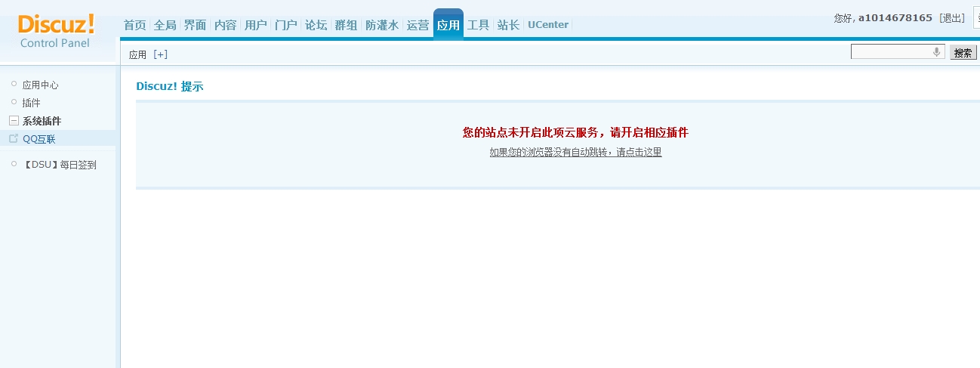Open the 用户 menu tab
The height and width of the screenshot is (368, 980).
click(x=256, y=25)
